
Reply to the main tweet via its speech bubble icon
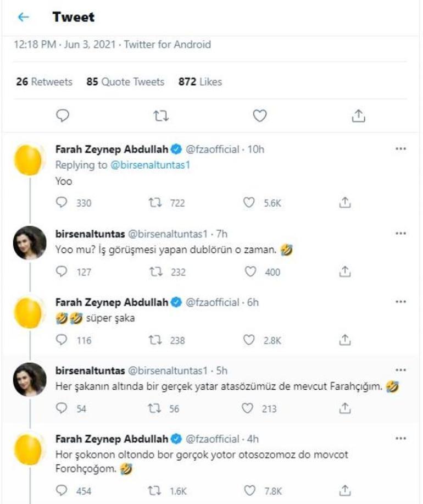(x=63, y=115)
